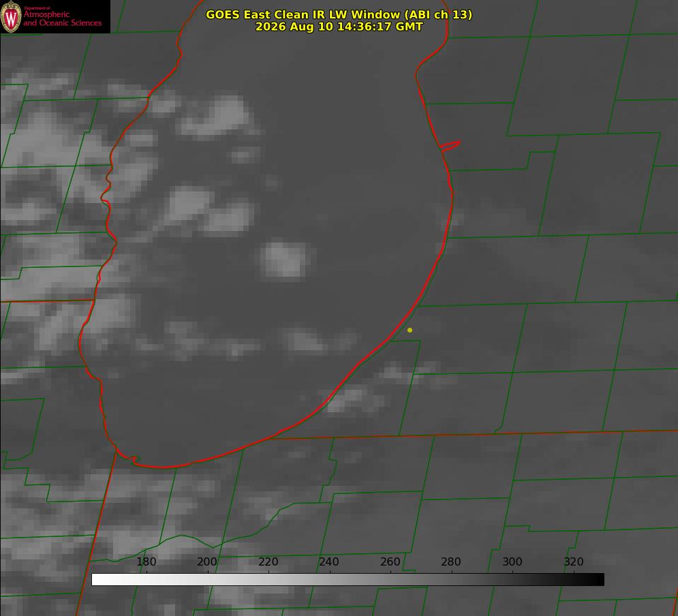Click the mid-gray center of the colorbar
Image resolution: width=678 pixels, height=616 pixels.
pos(348,580)
